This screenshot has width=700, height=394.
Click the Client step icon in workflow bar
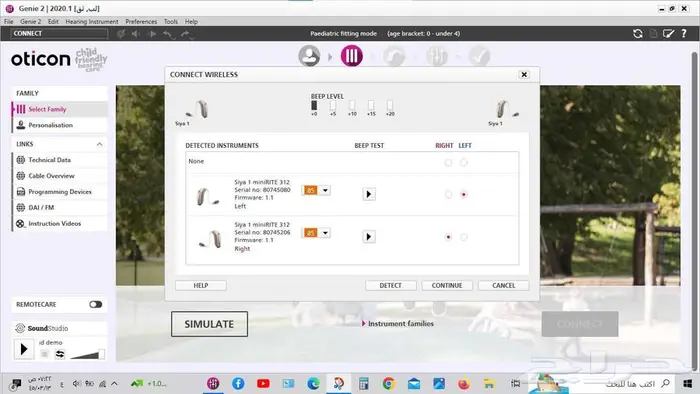[309, 56]
